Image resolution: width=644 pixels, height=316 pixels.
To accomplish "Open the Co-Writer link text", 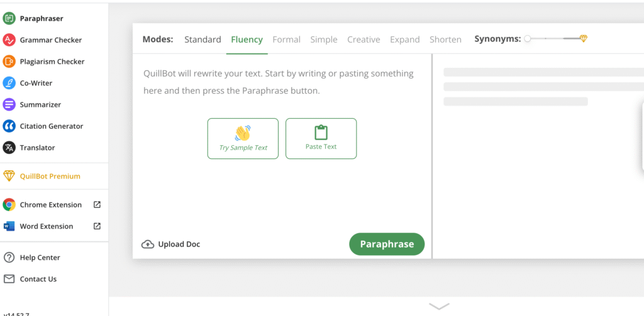I will (36, 83).
